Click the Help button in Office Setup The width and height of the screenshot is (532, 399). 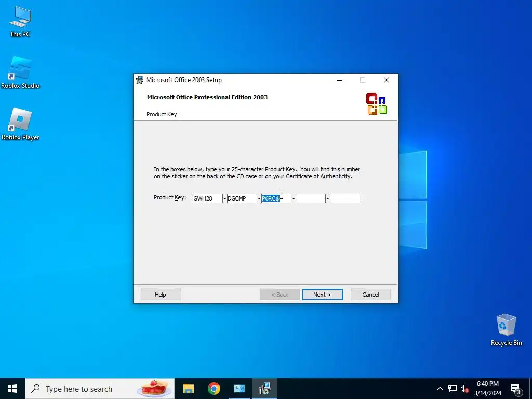[161, 295]
